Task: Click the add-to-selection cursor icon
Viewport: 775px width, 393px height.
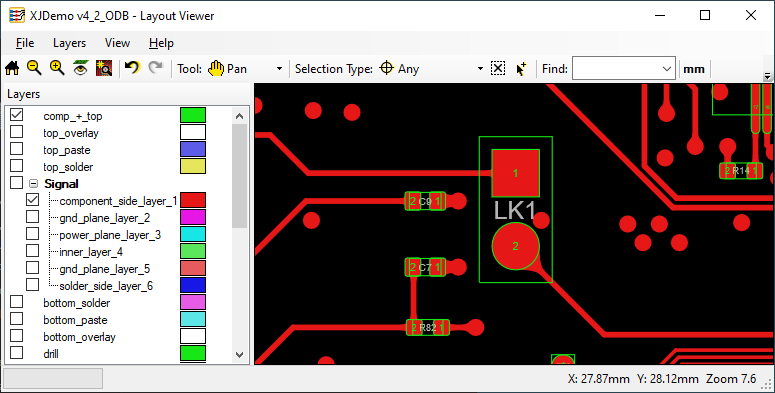Action: (521, 69)
